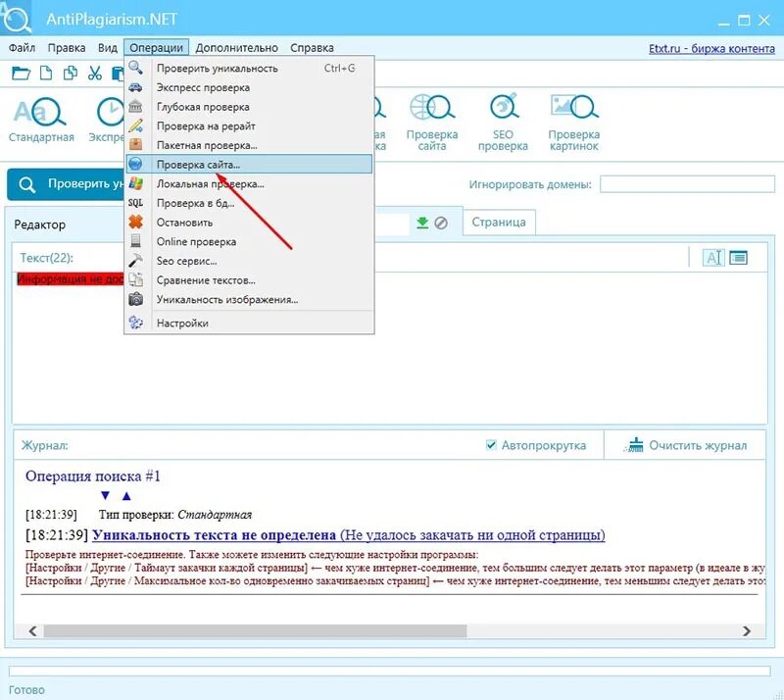Open the Вид menu
Viewport: 784px width, 700px height.
click(x=108, y=48)
